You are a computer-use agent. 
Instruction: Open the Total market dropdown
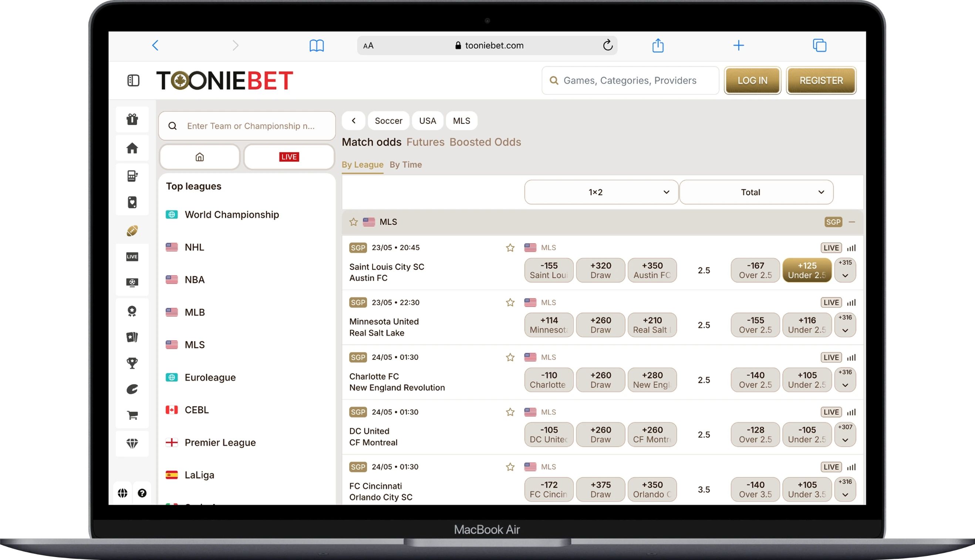point(756,192)
